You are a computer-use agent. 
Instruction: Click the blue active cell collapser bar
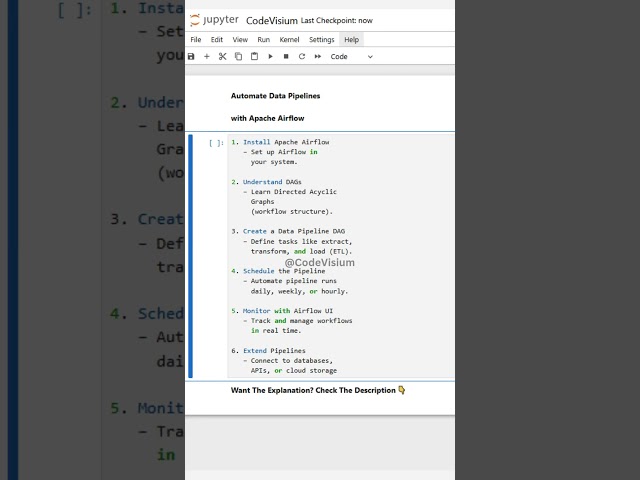[190, 256]
